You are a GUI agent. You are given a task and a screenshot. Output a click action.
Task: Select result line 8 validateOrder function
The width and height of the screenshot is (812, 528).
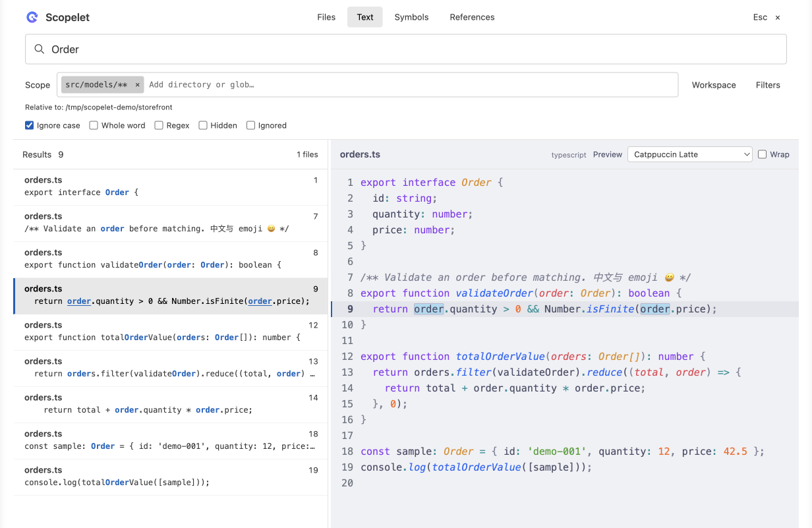tap(171, 259)
